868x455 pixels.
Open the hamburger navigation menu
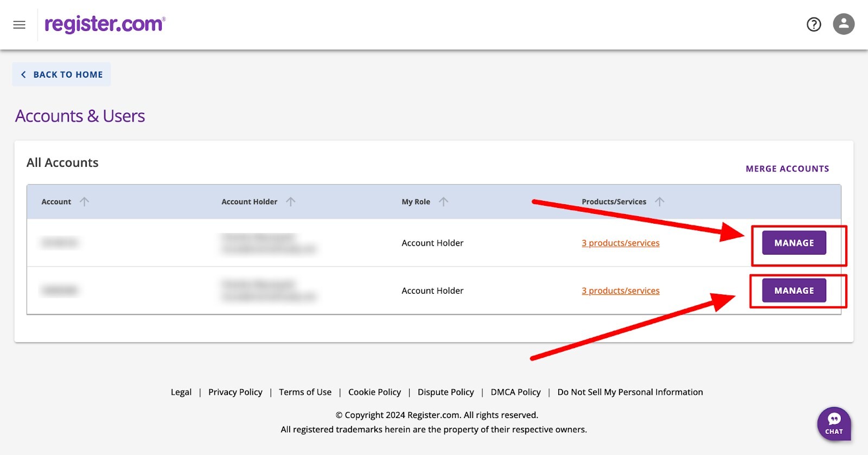(20, 25)
